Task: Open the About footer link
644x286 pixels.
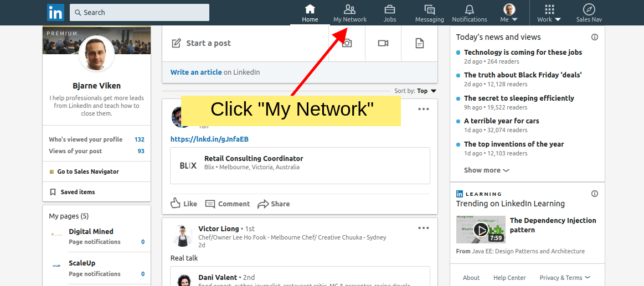Action: 471,278
